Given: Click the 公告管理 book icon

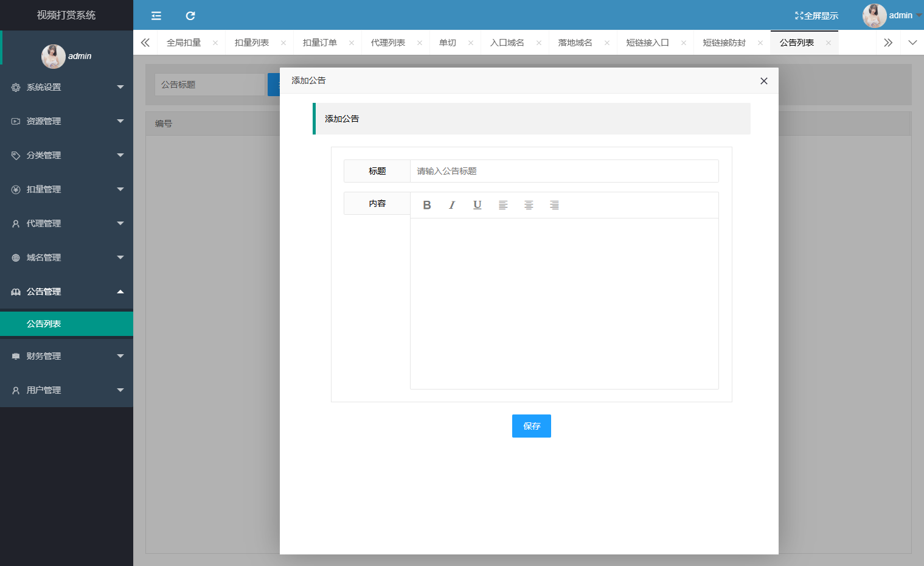Looking at the screenshot, I should (x=16, y=292).
